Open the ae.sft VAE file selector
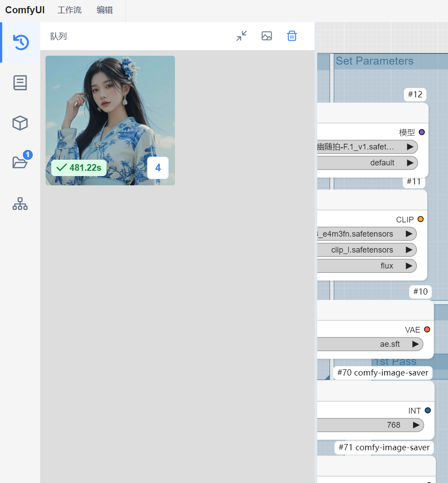This screenshot has width=448, height=483. coord(370,344)
